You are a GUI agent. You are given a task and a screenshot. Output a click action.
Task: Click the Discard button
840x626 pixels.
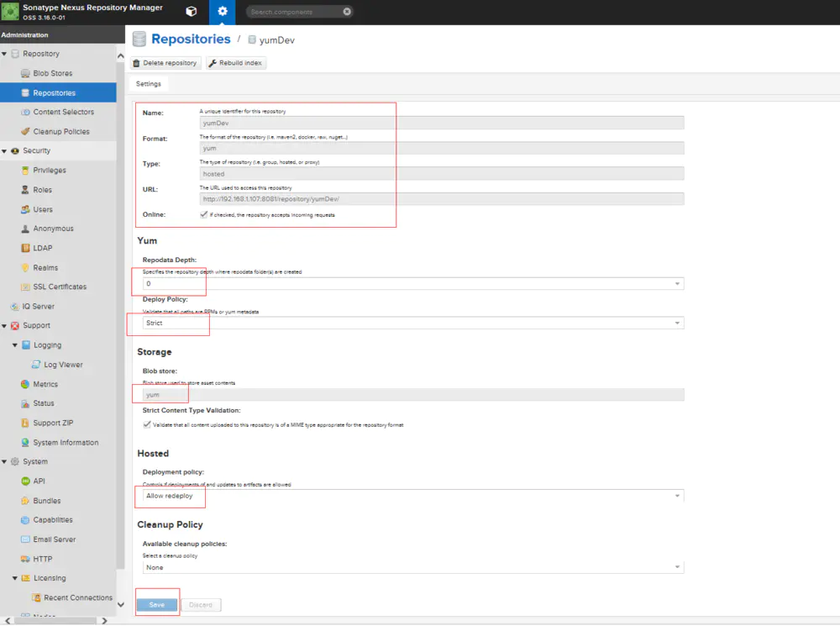(x=201, y=604)
